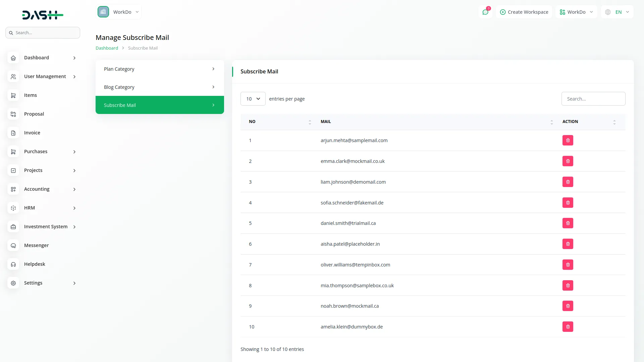Click trash icon for sofia.schneider@fakemail.de
This screenshot has width=644, height=362.
[568, 203]
